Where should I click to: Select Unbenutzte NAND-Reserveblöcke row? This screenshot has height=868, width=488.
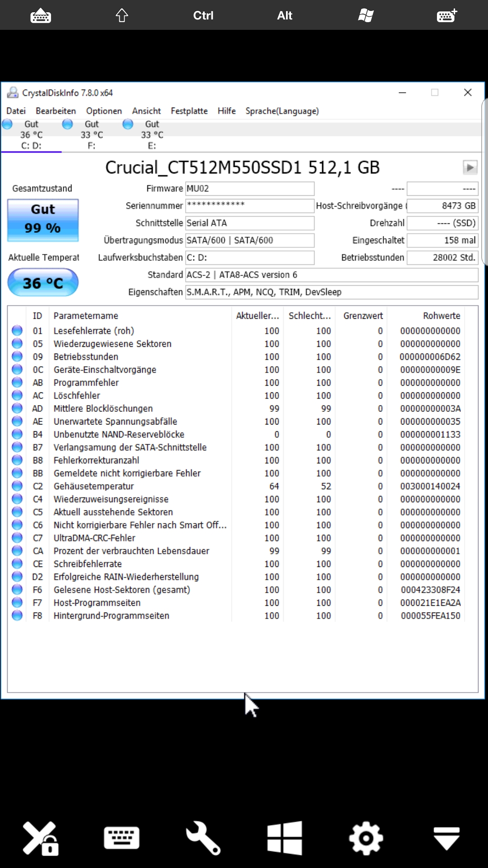236,434
